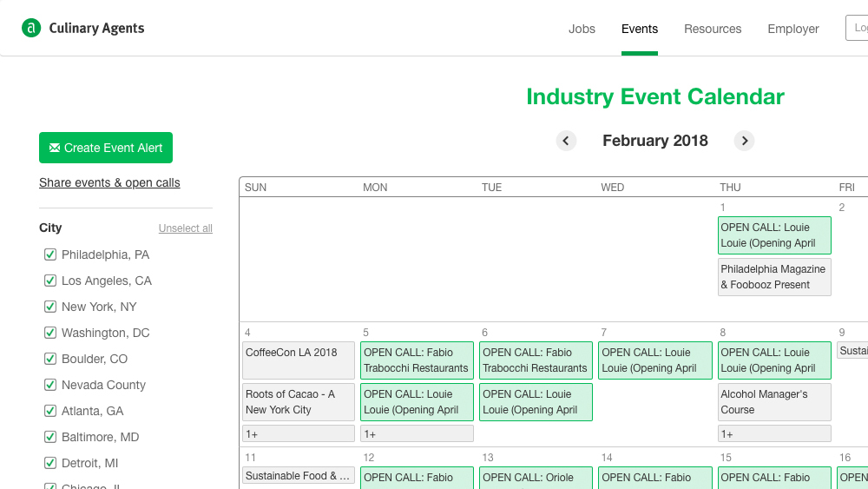Screen dimensions: 868x489
Task: Open Alcohol Manager's Course event
Action: [774, 402]
